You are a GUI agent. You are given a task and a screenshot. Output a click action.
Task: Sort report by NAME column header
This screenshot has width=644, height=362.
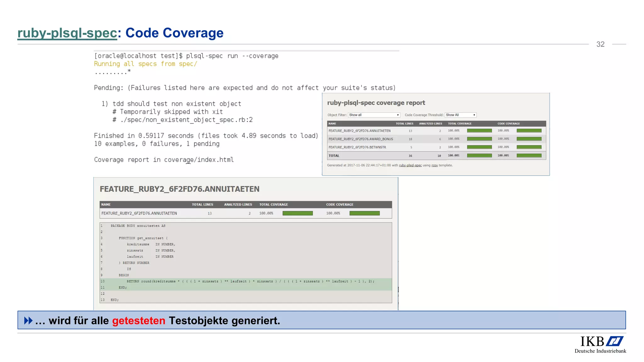332,123
